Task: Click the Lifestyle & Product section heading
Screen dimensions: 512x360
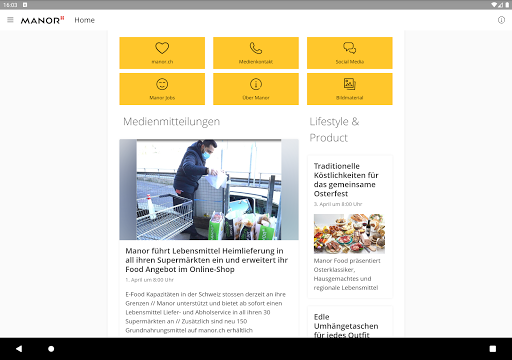Action: [x=334, y=129]
